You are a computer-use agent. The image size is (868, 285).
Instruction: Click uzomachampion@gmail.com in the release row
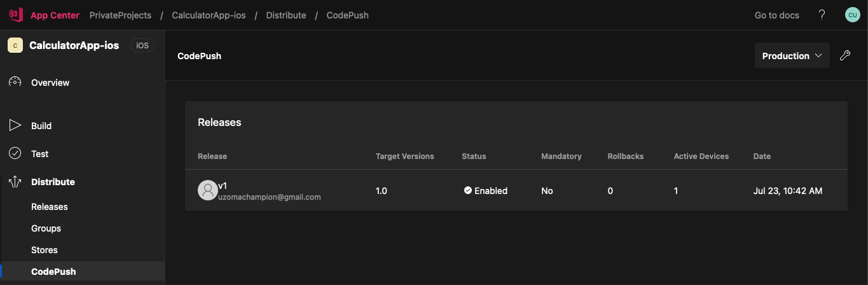coord(270,197)
